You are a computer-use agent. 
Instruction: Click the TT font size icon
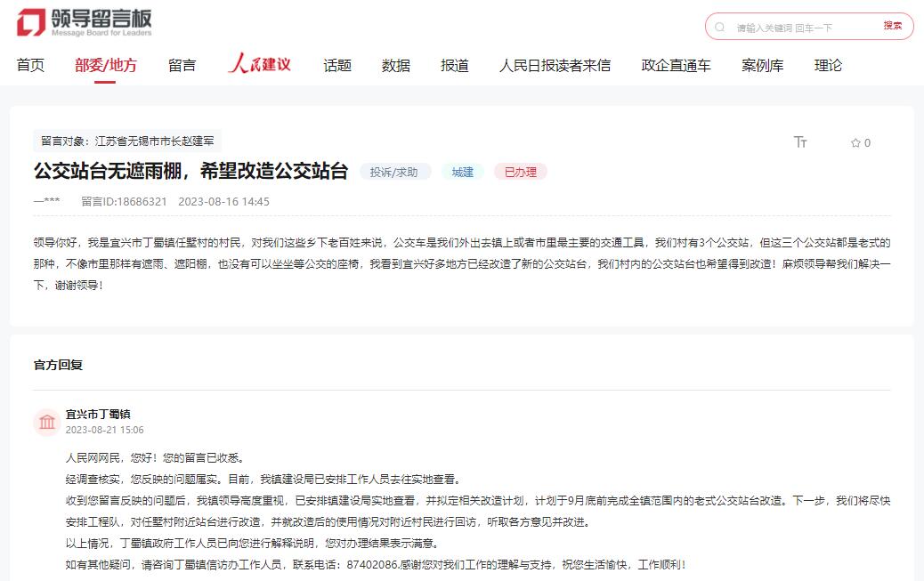coord(800,141)
